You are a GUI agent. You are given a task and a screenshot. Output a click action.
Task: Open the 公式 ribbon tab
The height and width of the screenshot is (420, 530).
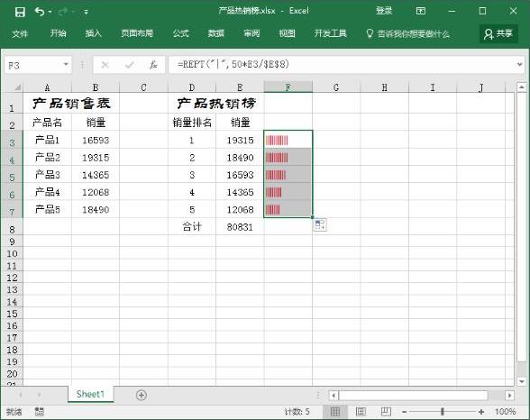click(181, 33)
